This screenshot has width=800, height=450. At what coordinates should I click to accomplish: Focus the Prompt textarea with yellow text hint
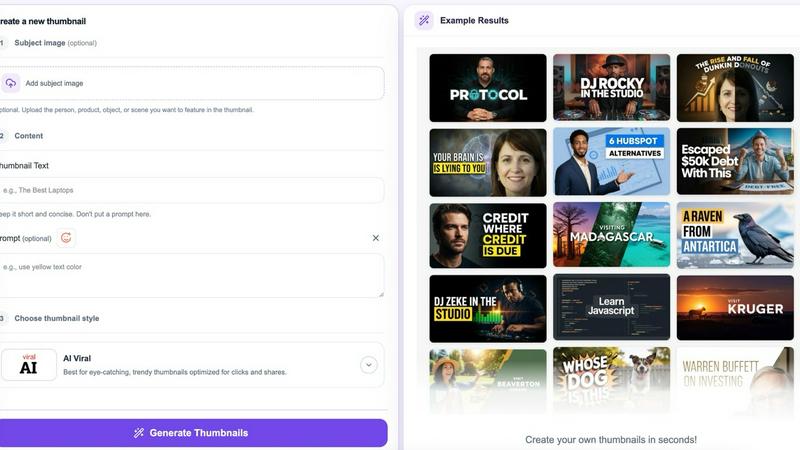coord(191,276)
